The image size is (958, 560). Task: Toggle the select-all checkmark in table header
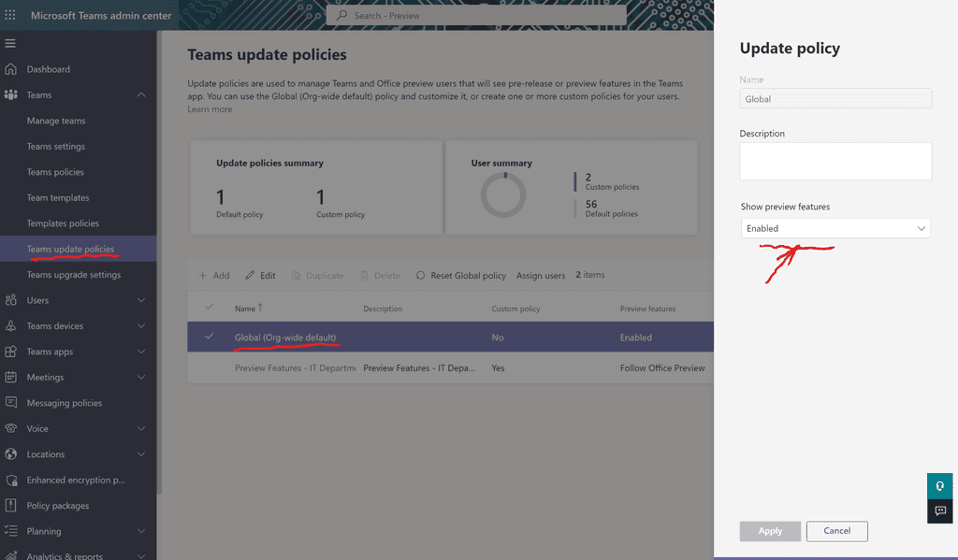pyautogui.click(x=210, y=308)
